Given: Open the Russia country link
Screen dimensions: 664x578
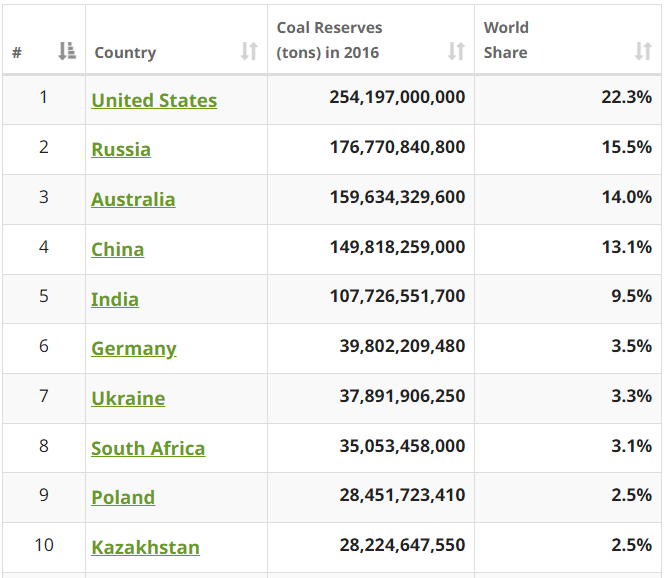Looking at the screenshot, I should click(x=121, y=149).
